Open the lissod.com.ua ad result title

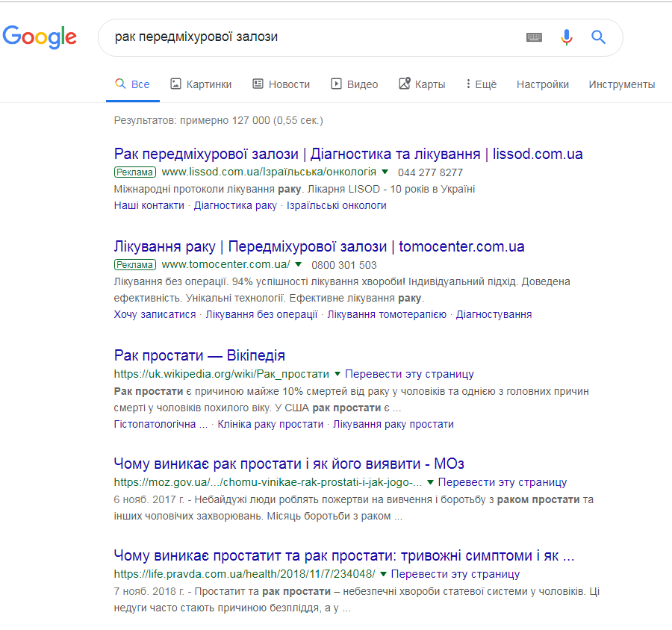click(x=348, y=154)
